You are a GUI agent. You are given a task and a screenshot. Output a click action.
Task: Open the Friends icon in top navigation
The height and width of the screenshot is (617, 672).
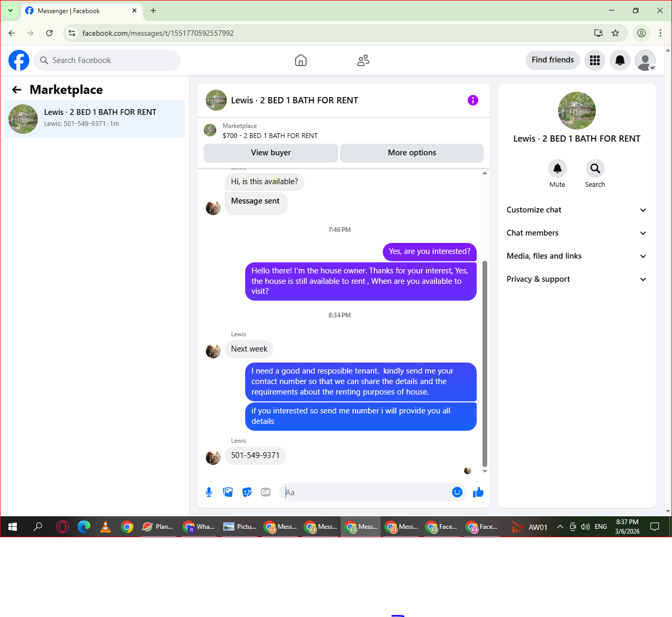363,60
